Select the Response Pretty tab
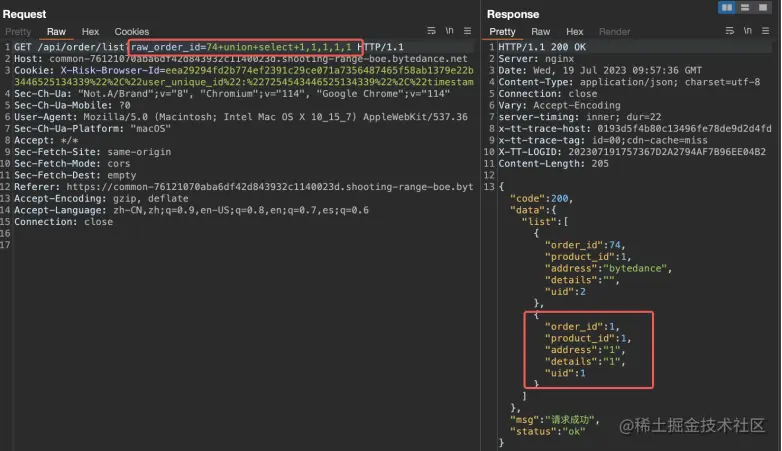 point(502,31)
